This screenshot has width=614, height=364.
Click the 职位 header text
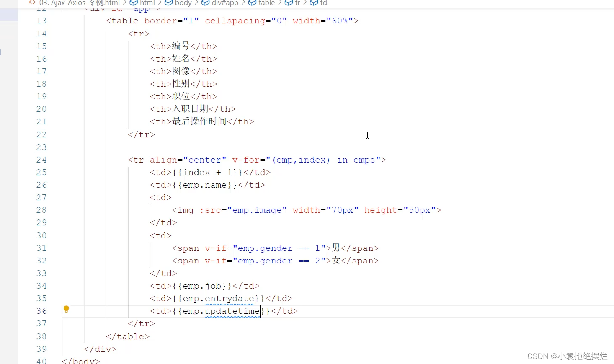(181, 96)
